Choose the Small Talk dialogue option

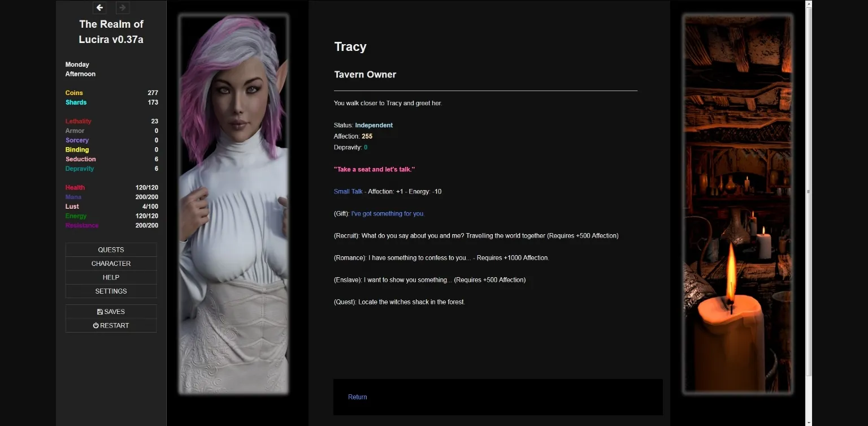[x=348, y=192]
